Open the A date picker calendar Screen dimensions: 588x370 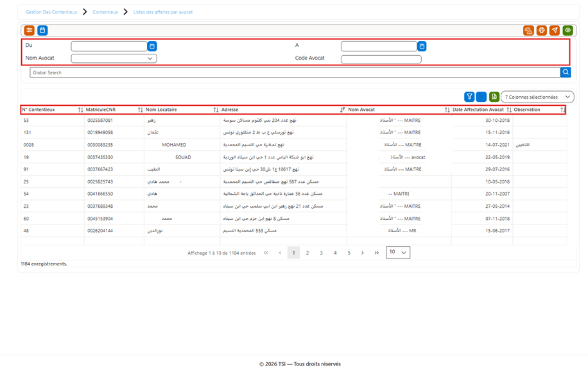422,46
